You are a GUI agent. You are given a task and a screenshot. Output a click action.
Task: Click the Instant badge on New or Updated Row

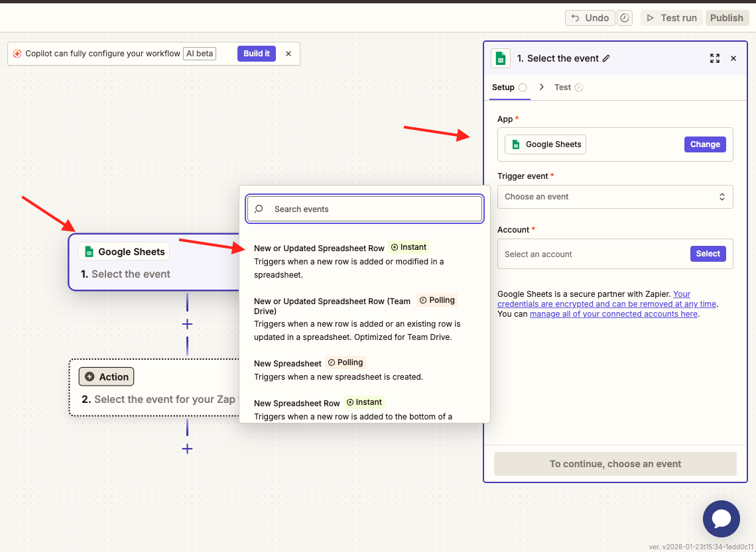tap(409, 248)
